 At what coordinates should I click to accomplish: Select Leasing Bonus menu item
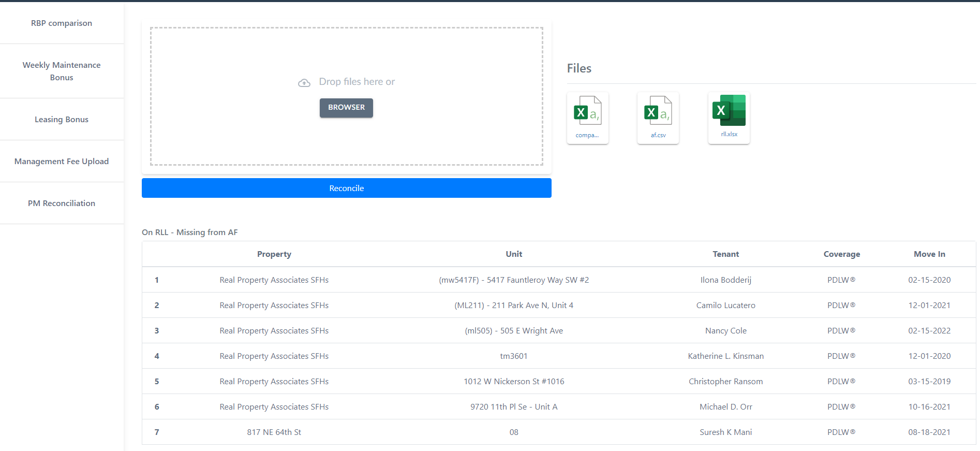click(x=62, y=120)
